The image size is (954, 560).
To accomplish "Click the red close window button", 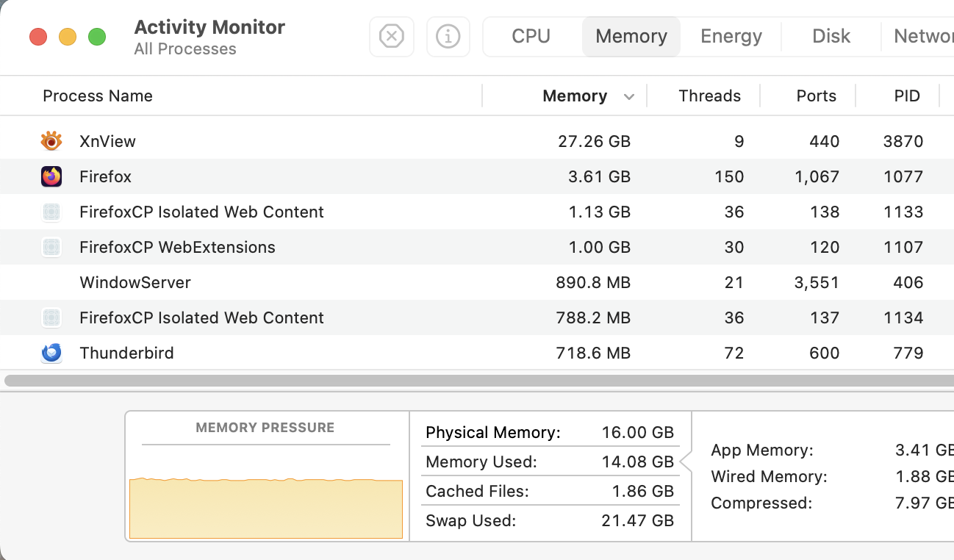I will pos(38,36).
